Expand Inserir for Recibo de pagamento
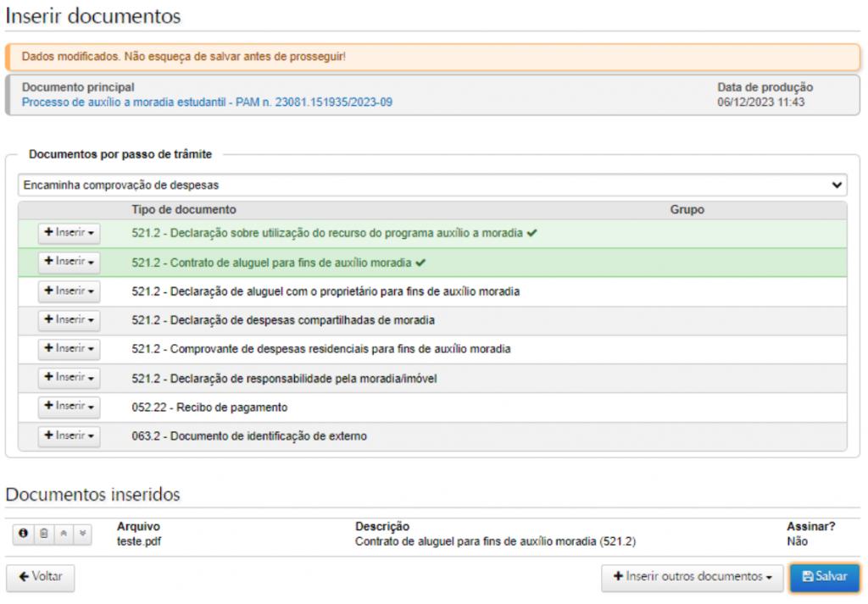The image size is (868, 604). [x=69, y=407]
